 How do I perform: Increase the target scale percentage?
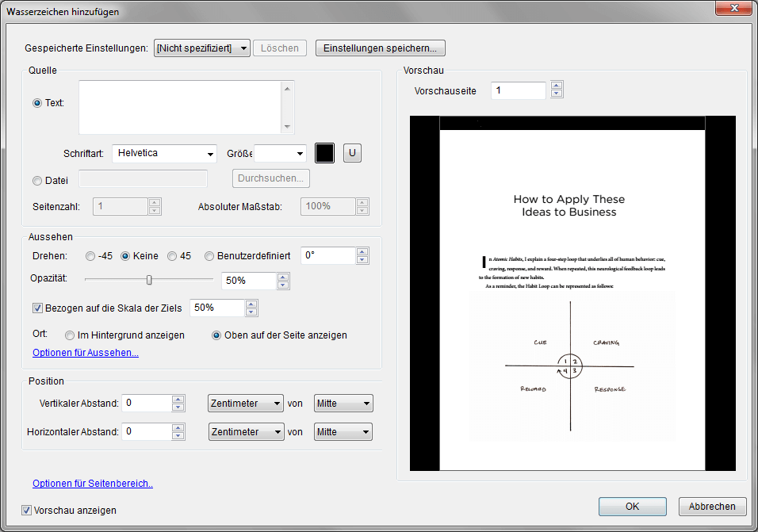(x=251, y=303)
